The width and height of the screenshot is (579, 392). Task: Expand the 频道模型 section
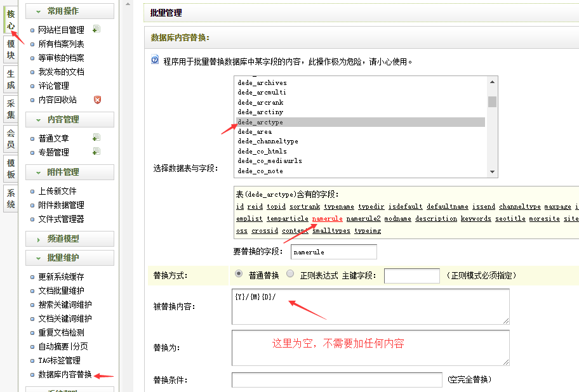(x=70, y=239)
